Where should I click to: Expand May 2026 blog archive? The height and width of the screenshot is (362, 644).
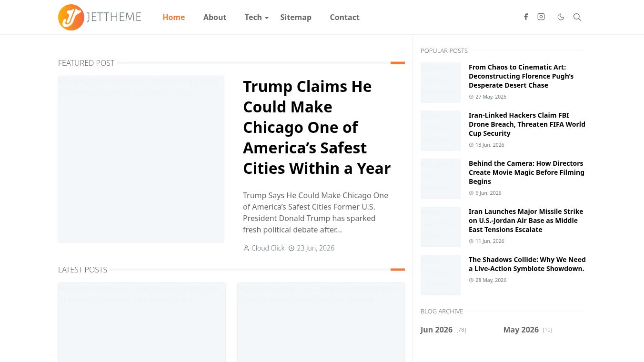(x=521, y=330)
